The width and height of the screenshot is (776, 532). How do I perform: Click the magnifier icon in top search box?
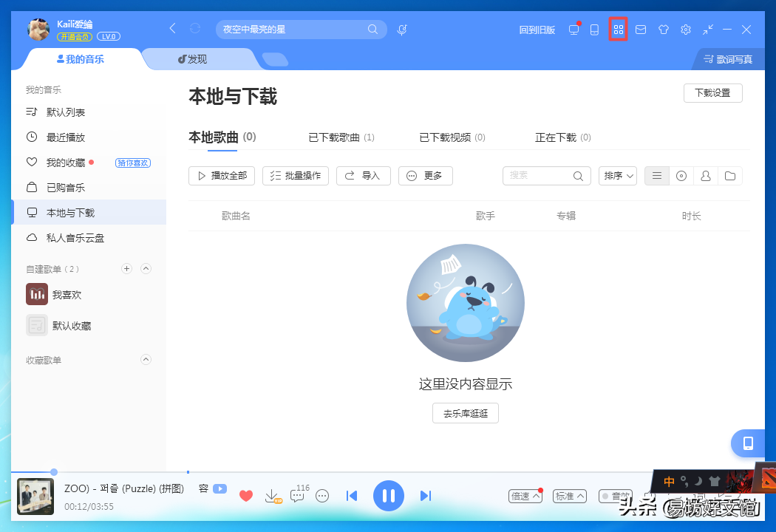point(372,30)
